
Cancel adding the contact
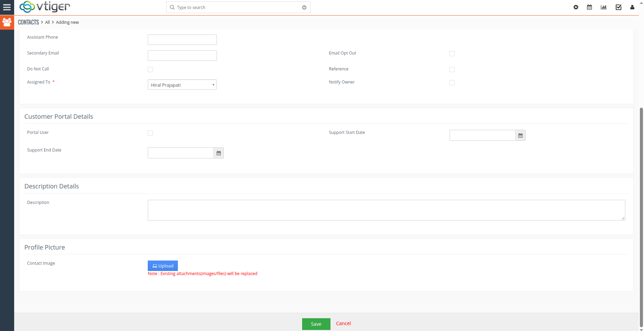(x=343, y=323)
